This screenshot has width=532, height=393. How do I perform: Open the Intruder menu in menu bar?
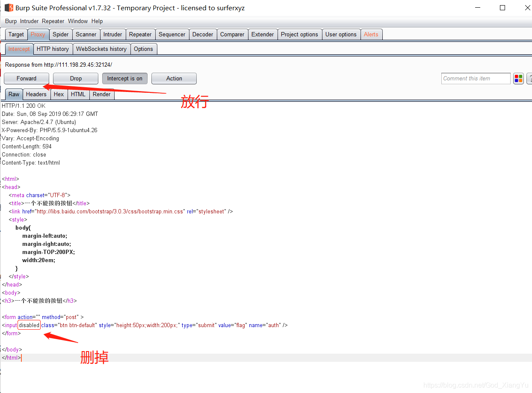[x=29, y=21]
